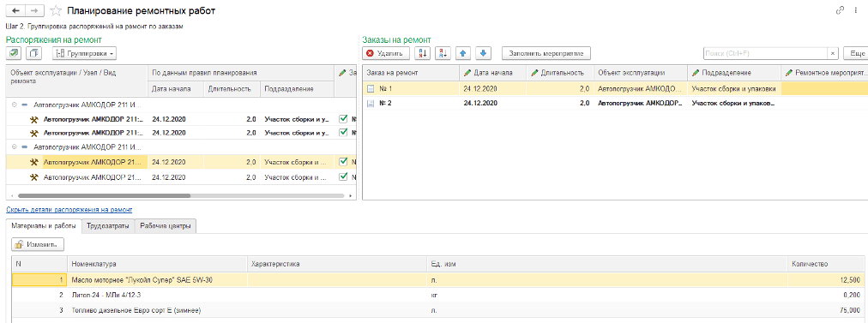The width and height of the screenshot is (868, 323).
Task: Select Топливо дизельное Евро сорт Е row
Action: click(437, 310)
